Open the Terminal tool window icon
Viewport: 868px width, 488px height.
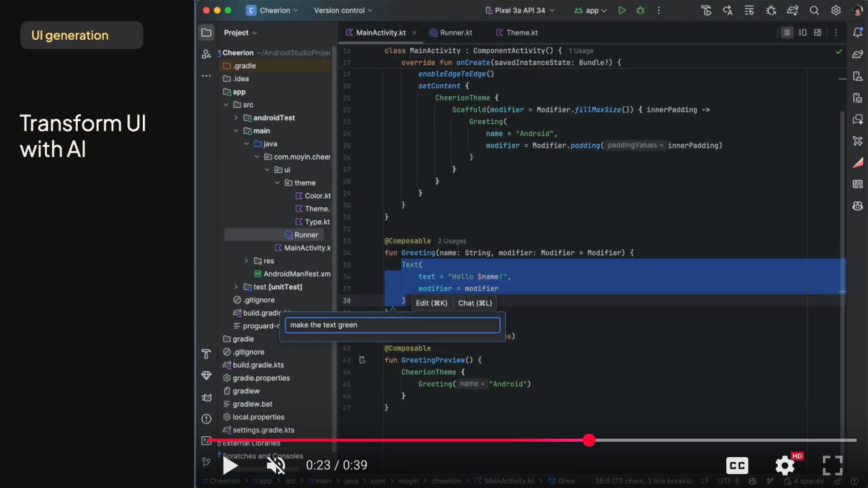(206, 440)
